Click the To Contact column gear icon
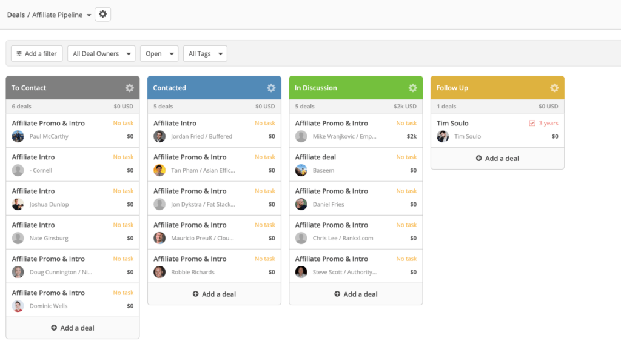The width and height of the screenshot is (621, 364). [x=129, y=88]
